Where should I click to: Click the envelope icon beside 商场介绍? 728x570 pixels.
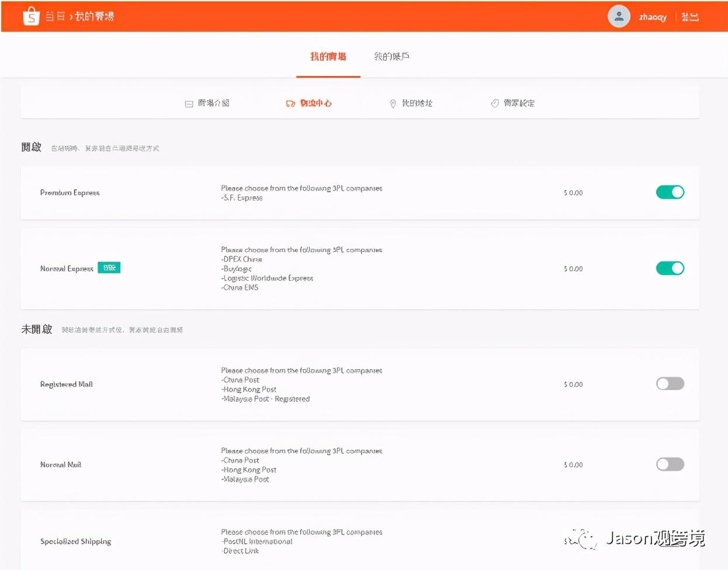tap(188, 103)
